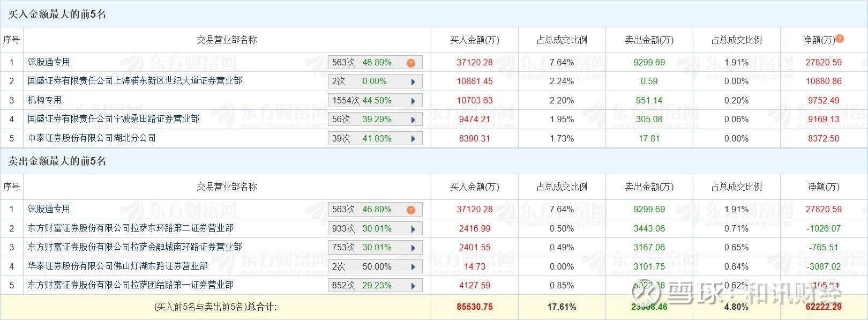
Task: Click buy amount 2401.55
Action: tap(475, 247)
